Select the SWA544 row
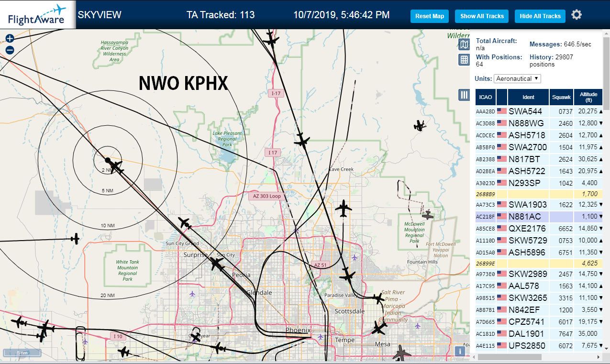The image size is (610, 364). [539, 111]
